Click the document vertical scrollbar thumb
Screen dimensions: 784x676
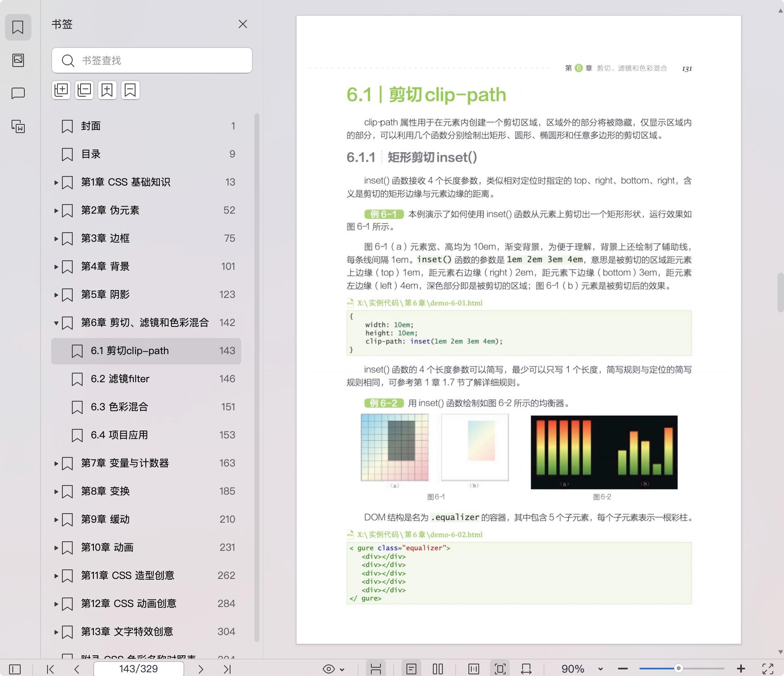click(780, 292)
